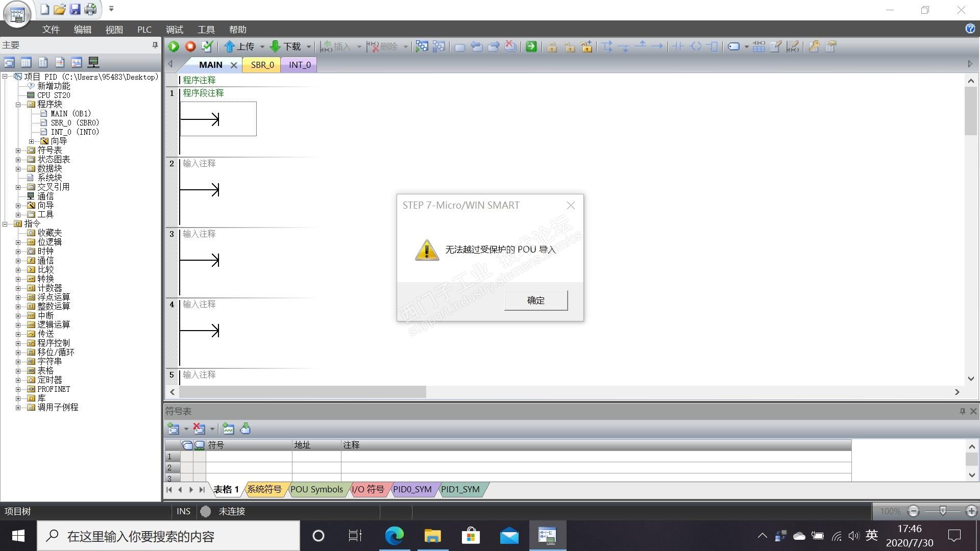This screenshot has width=980, height=551.
Task: Open MAIN (OB1) in project tree
Action: click(70, 114)
